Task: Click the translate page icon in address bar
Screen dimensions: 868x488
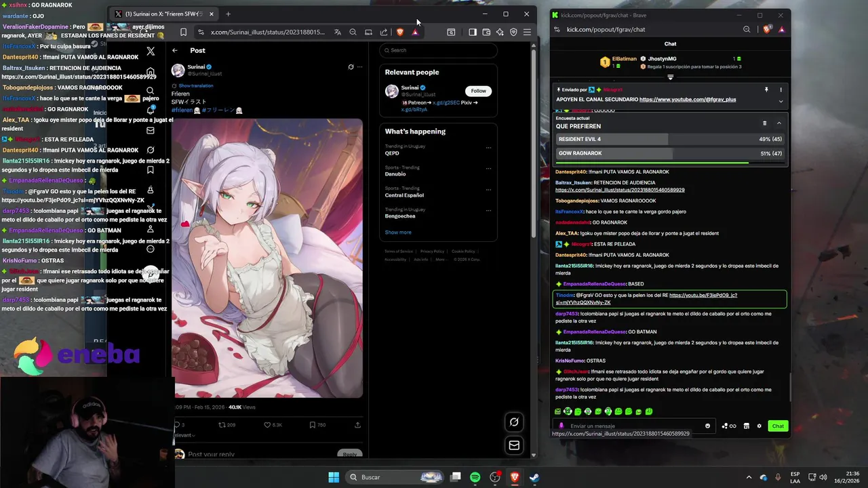Action: [x=338, y=32]
